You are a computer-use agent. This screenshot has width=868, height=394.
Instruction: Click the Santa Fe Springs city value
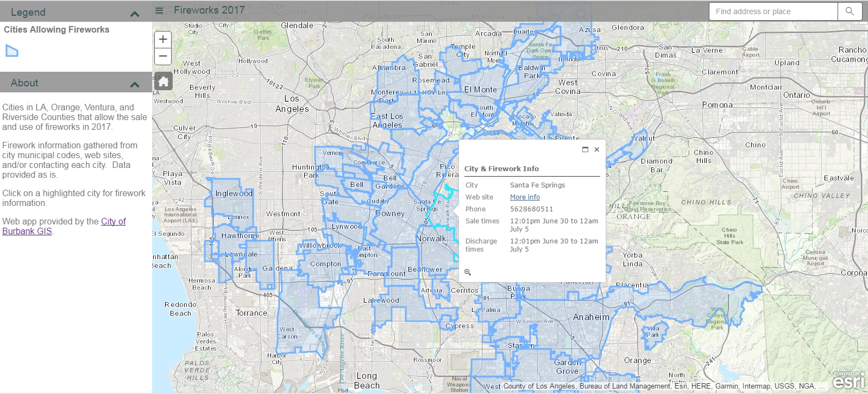tap(537, 185)
